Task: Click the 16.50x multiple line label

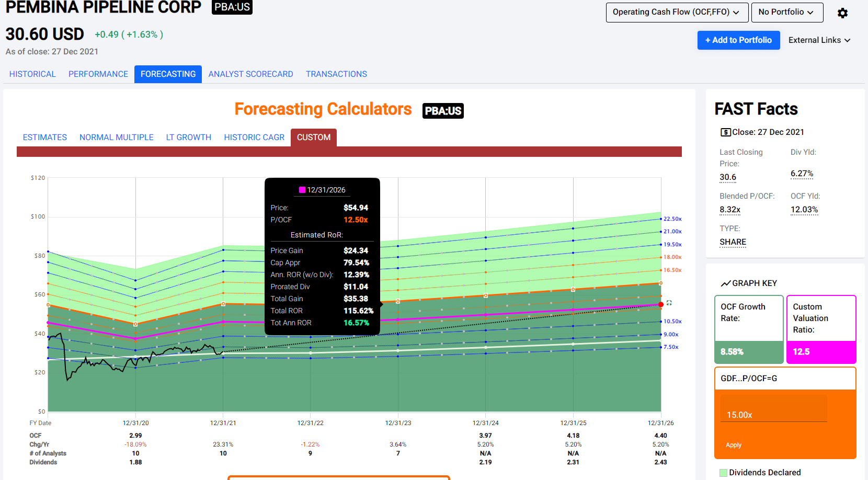Action: pos(672,270)
